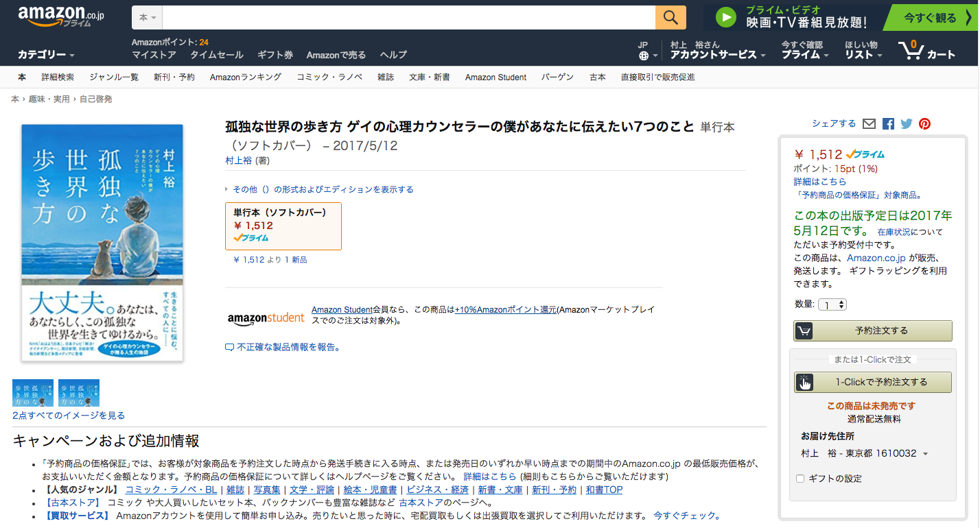Screen dimensions: 980x528
Task: Click 2点すべてのイメージを見る link
Action: [69, 416]
